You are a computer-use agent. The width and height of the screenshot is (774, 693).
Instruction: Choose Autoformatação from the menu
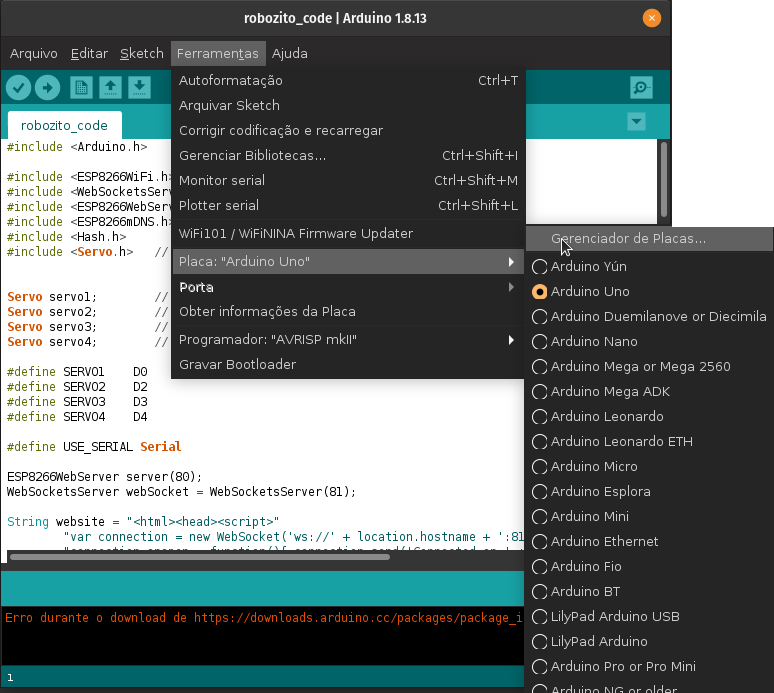(348, 80)
